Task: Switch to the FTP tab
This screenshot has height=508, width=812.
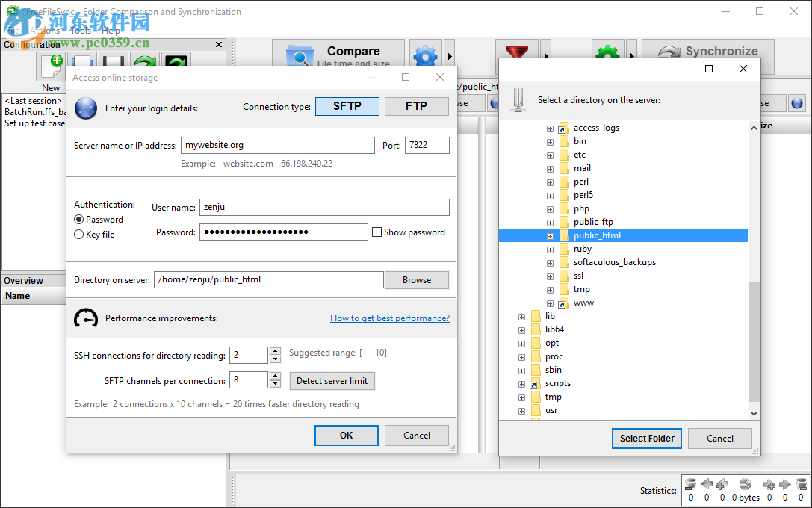Action: [x=416, y=106]
